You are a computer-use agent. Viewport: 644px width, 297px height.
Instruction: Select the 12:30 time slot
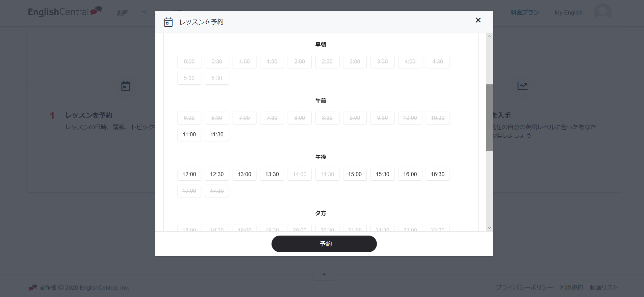click(x=217, y=174)
